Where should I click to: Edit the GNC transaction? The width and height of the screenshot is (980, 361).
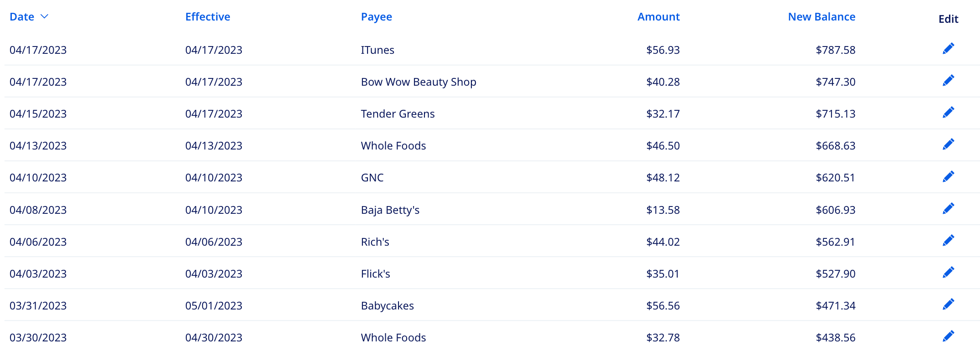(x=948, y=176)
